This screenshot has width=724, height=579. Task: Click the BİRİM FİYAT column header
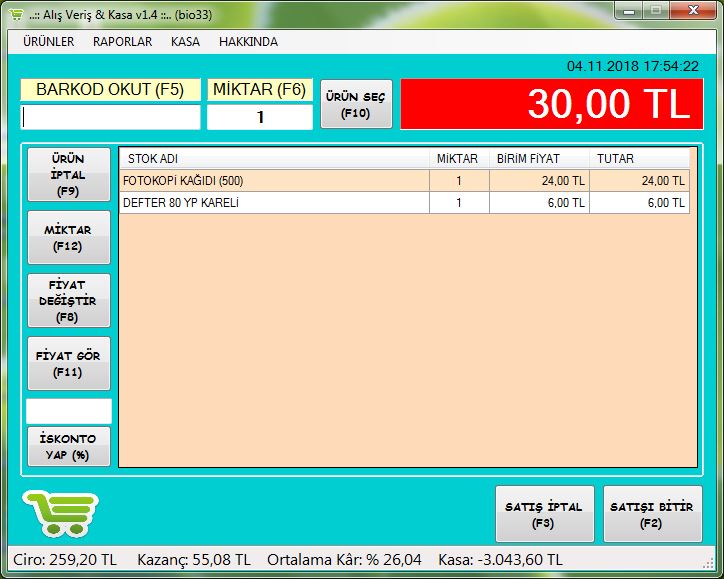[x=539, y=159]
